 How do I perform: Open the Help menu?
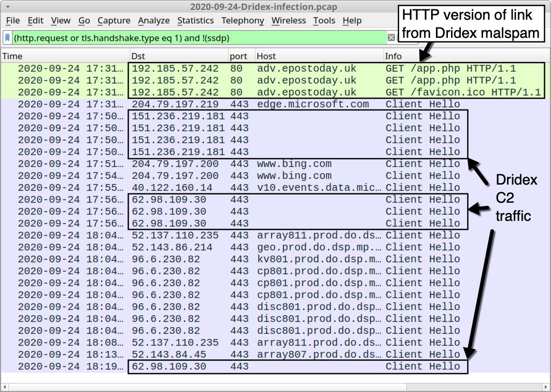352,21
